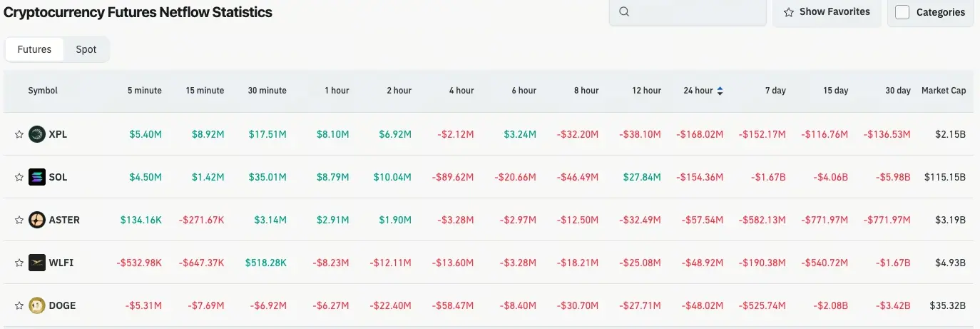Click ASTER 5 minute value $134.16K
The width and height of the screenshot is (980, 329).
coord(141,220)
